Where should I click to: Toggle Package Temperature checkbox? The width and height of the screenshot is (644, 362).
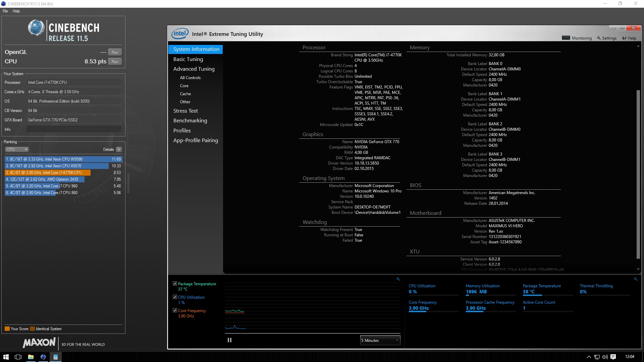[175, 284]
